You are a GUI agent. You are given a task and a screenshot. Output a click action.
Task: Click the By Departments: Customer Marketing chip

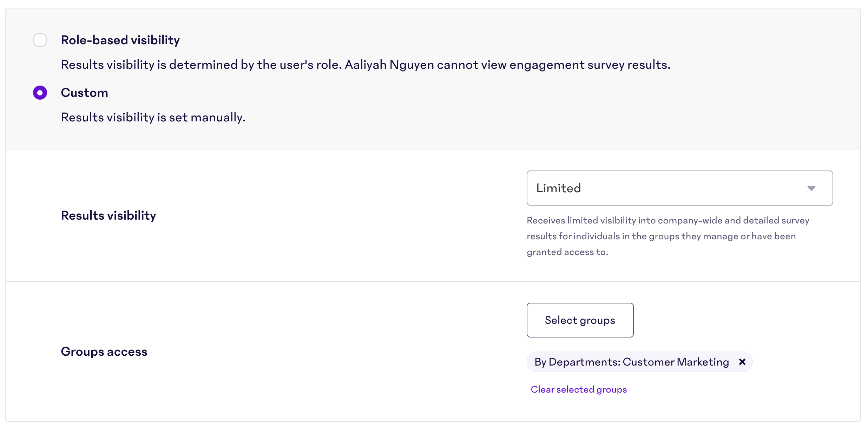pyautogui.click(x=639, y=362)
